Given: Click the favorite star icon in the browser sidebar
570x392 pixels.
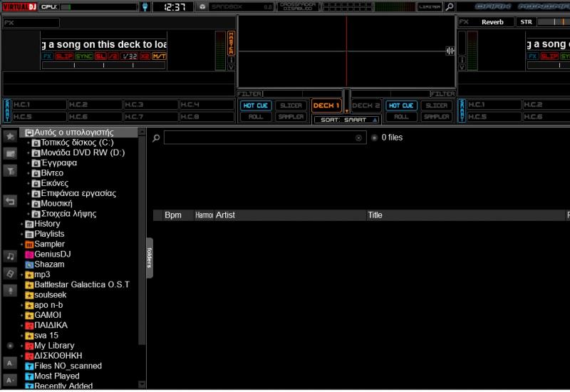Looking at the screenshot, I should point(10,136).
